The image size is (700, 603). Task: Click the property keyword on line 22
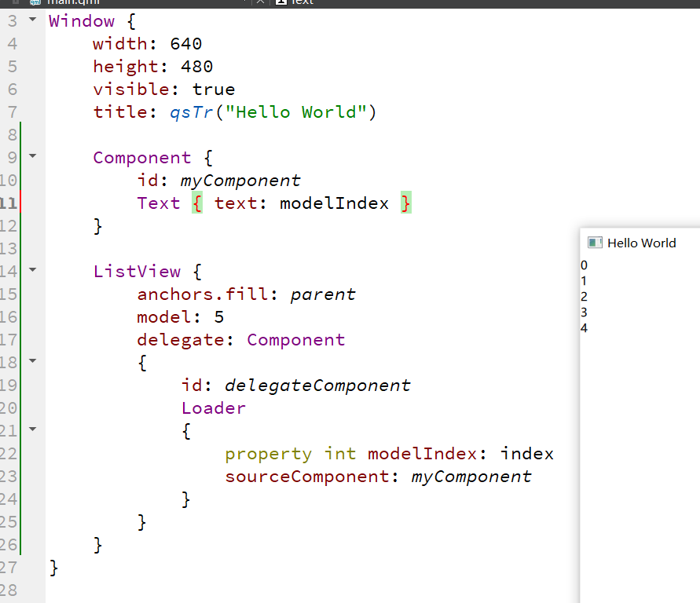click(269, 454)
